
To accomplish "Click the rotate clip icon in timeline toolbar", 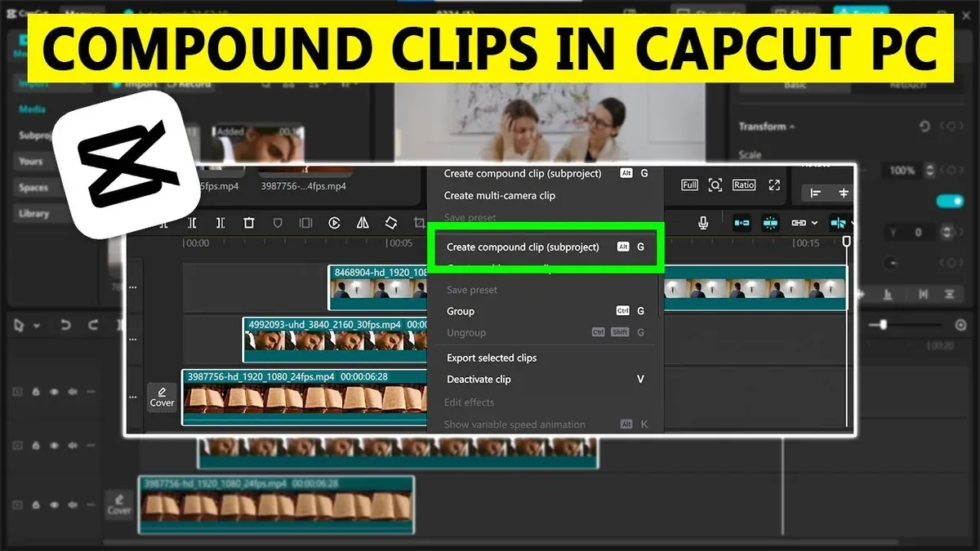I will coord(391,222).
